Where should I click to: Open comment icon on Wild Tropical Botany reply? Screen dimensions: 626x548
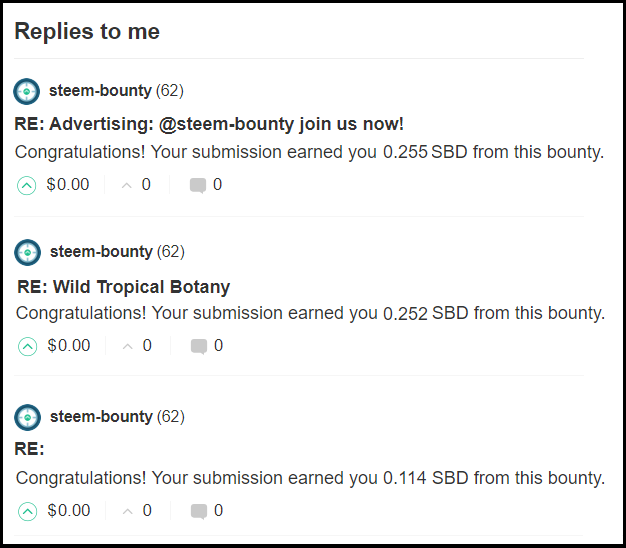point(199,346)
